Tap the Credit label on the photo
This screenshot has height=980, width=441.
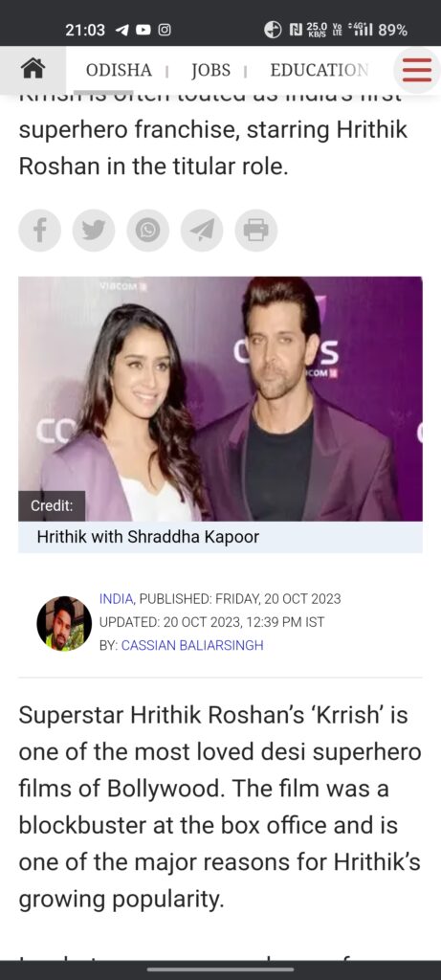[x=52, y=506]
